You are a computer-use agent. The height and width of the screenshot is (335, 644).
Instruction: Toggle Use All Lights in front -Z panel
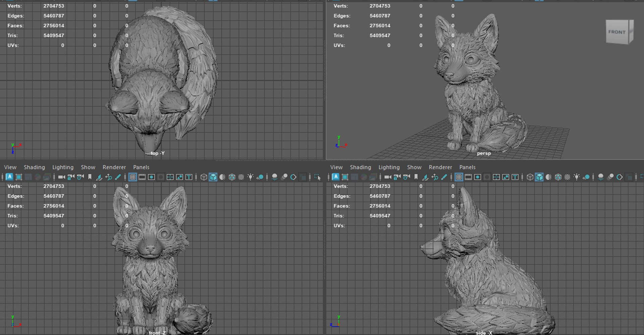point(251,177)
